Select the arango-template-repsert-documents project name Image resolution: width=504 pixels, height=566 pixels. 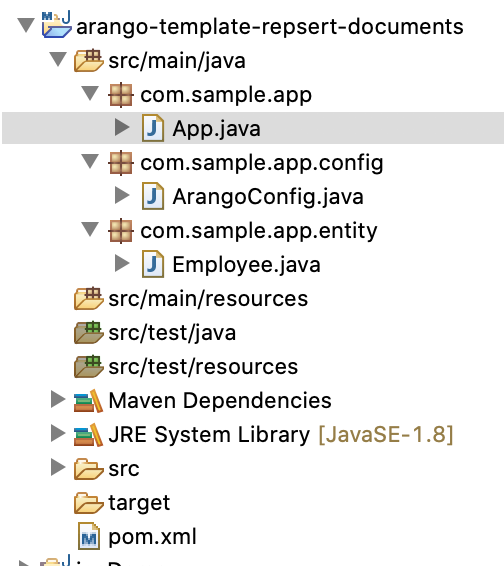(x=270, y=27)
